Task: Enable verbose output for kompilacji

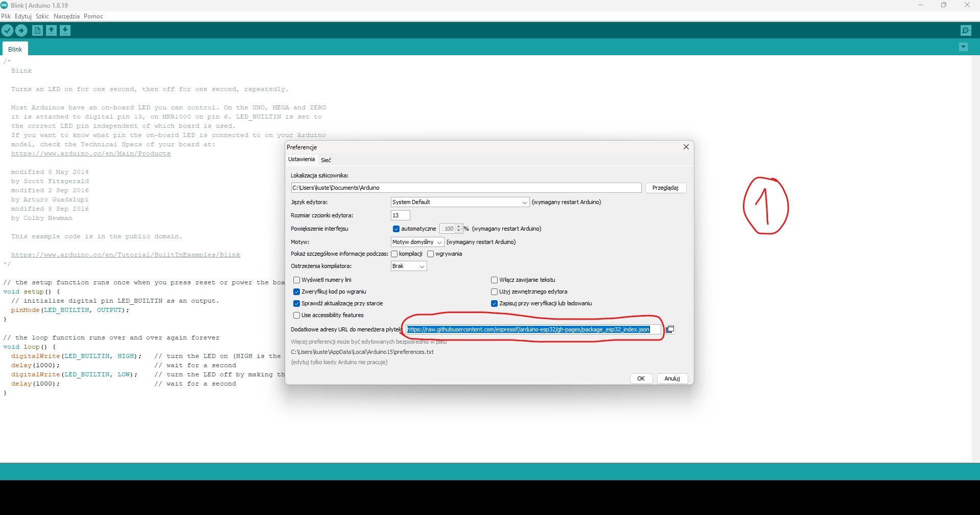Action: 394,254
